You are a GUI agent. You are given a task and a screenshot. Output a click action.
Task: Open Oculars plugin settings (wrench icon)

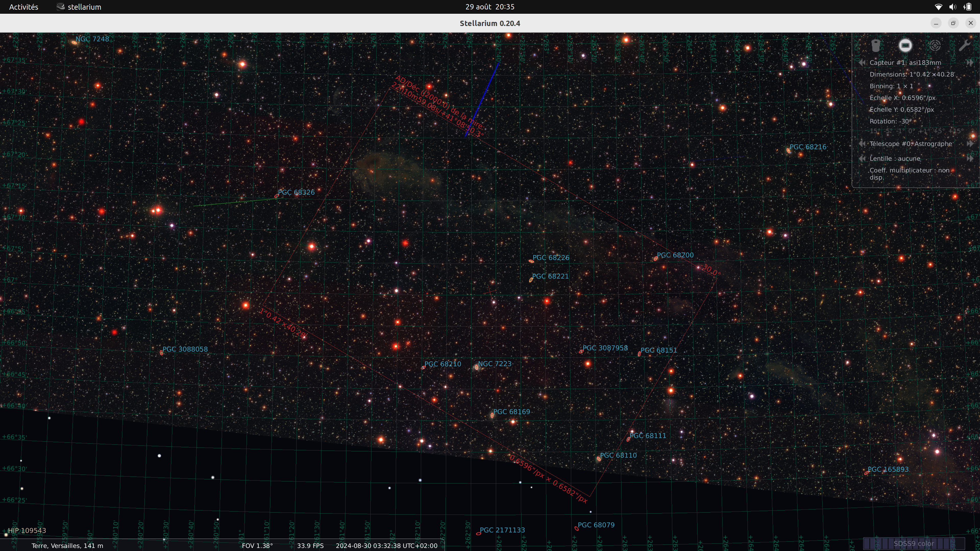(x=964, y=46)
